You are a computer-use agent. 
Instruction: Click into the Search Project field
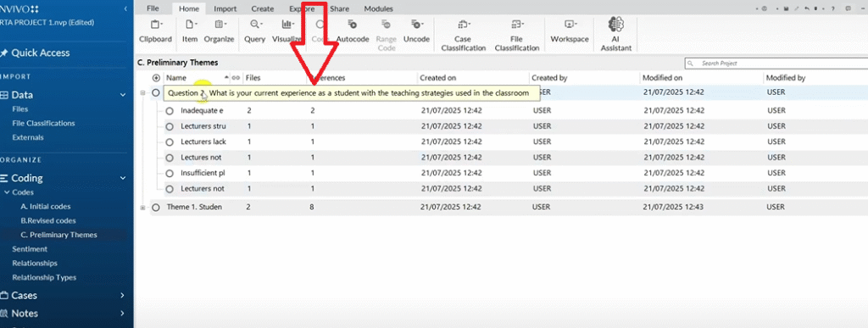click(x=776, y=64)
